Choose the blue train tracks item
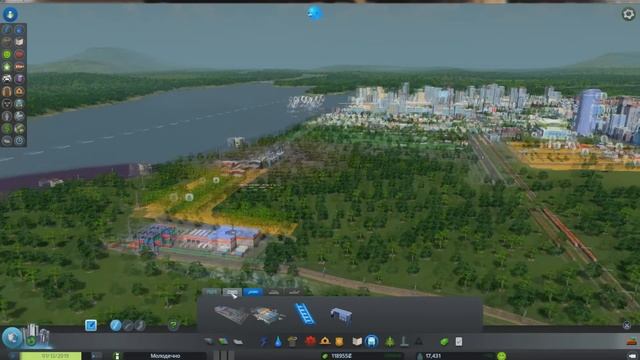The height and width of the screenshot is (360, 640). pos(304,314)
